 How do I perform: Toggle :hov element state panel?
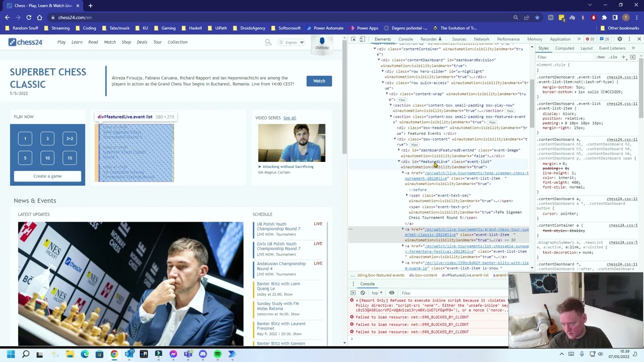tap(601, 57)
